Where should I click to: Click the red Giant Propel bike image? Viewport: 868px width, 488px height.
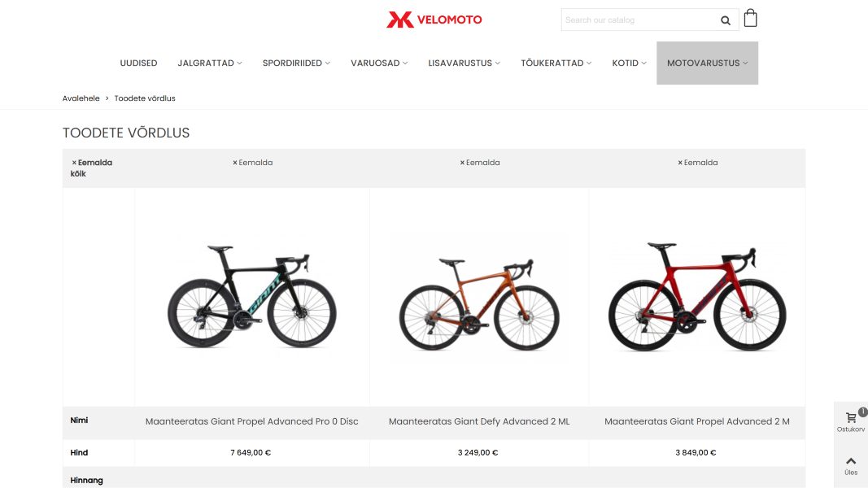697,297
